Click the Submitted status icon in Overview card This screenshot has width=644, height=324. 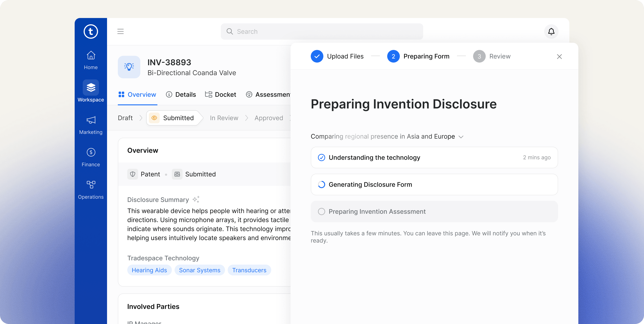pos(177,174)
